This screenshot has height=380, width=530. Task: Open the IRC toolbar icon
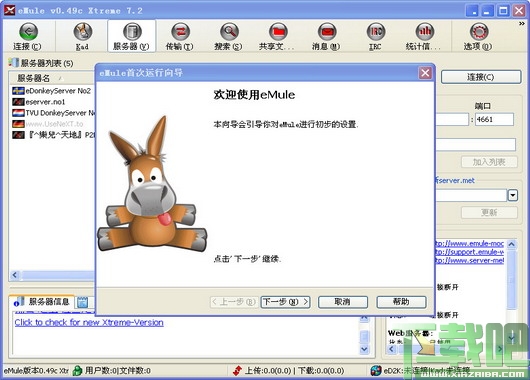pyautogui.click(x=376, y=32)
